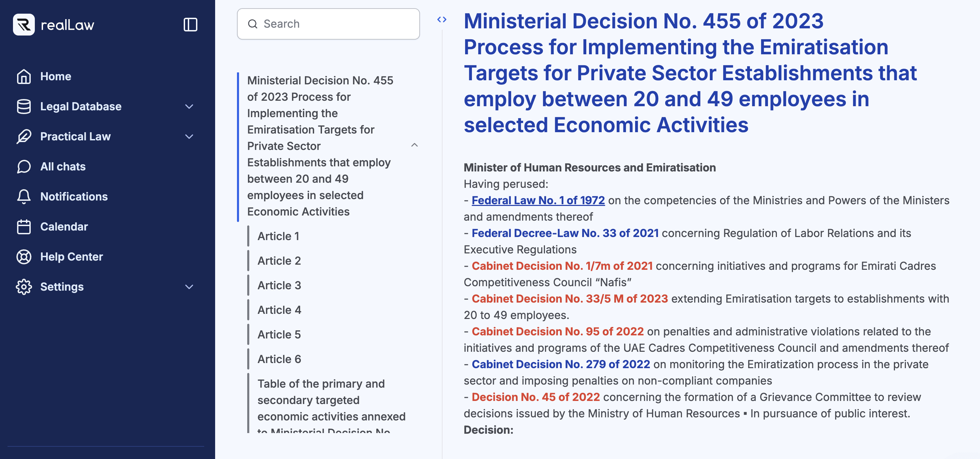Go to the Help Center
Viewport: 980px width, 459px height.
click(71, 256)
